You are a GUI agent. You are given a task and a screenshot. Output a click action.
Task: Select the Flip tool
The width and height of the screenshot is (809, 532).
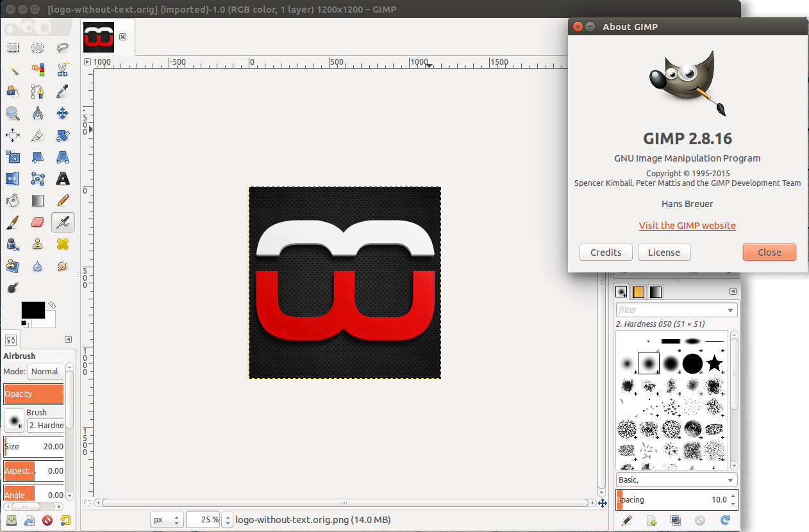[x=13, y=179]
